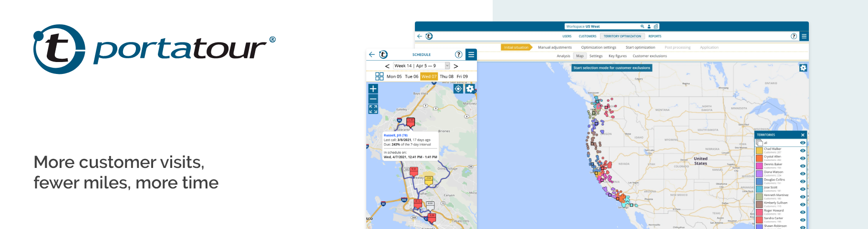Open the schedule hamburger menu
This screenshot has width=868, height=229.
coord(471,54)
